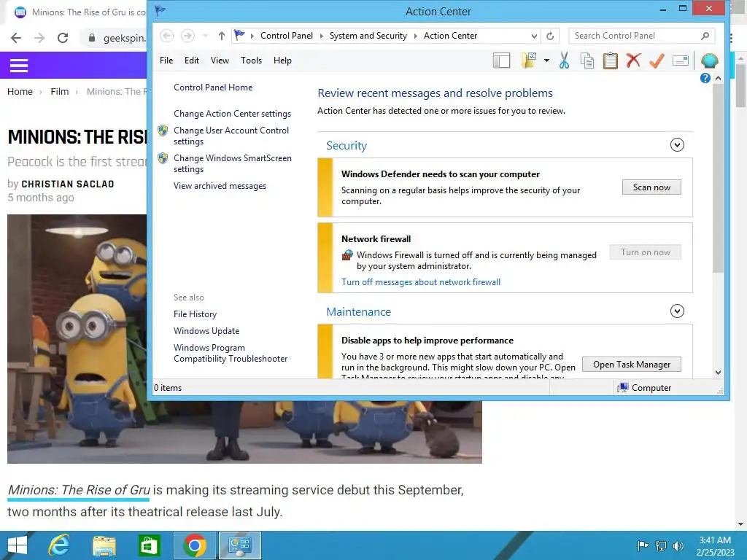The image size is (747, 560).
Task: Click author name CHRISTIAN SACLAO
Action: tap(68, 184)
